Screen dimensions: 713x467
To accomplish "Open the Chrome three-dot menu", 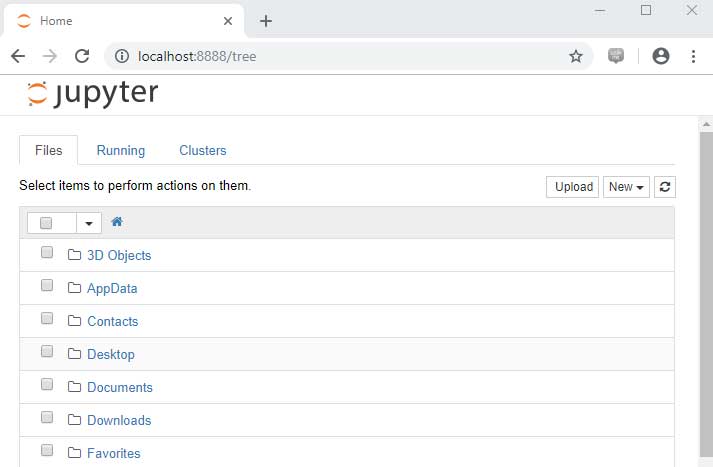I will (x=693, y=56).
